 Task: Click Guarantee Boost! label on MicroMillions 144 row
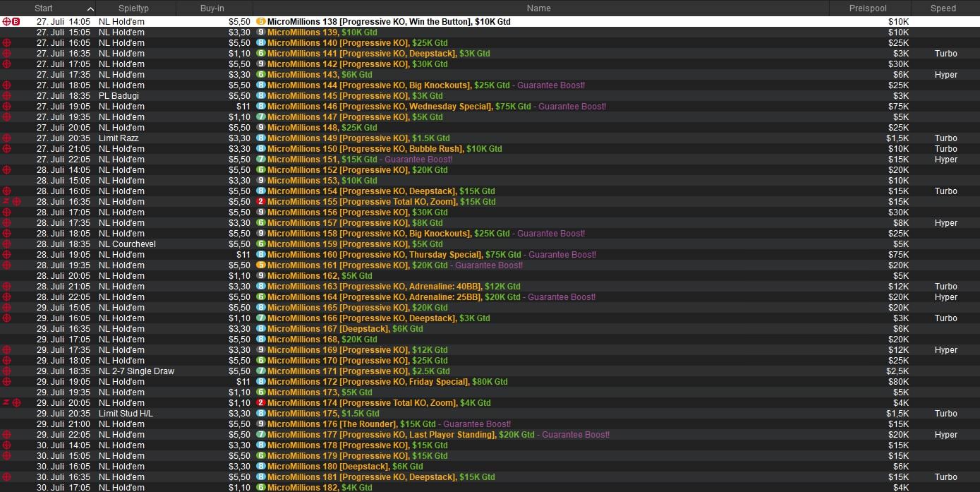pos(551,85)
